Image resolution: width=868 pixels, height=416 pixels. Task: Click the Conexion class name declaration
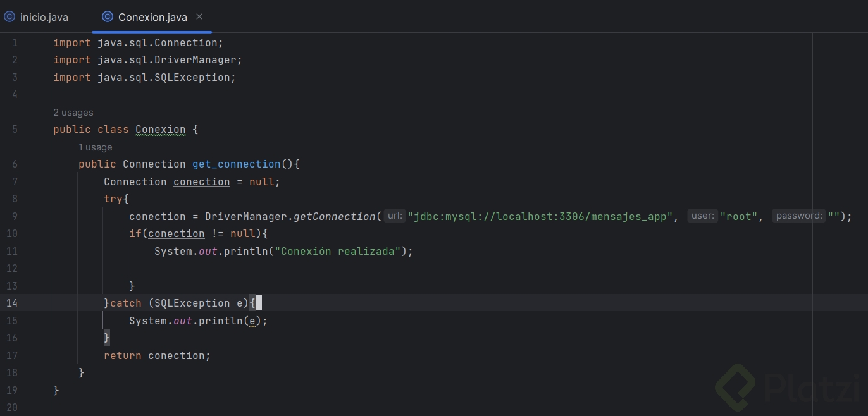[x=160, y=130]
